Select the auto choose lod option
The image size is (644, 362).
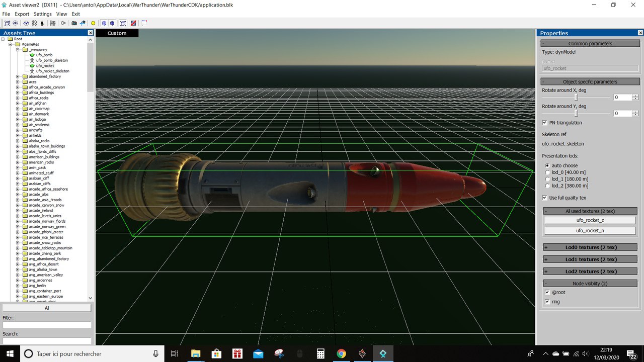pyautogui.click(x=547, y=165)
